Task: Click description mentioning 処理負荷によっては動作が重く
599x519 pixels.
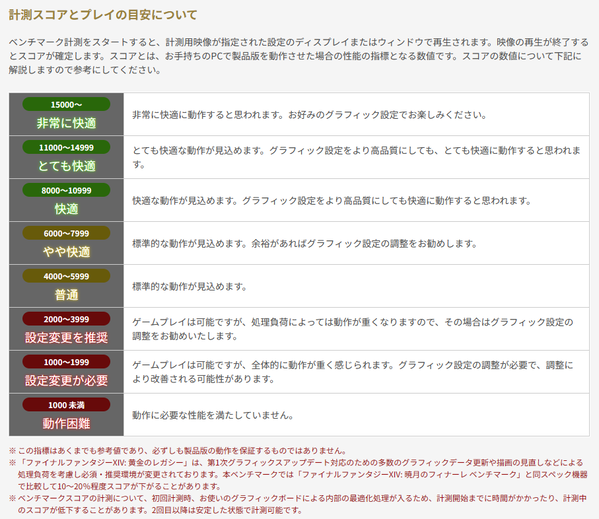Action: (353, 329)
